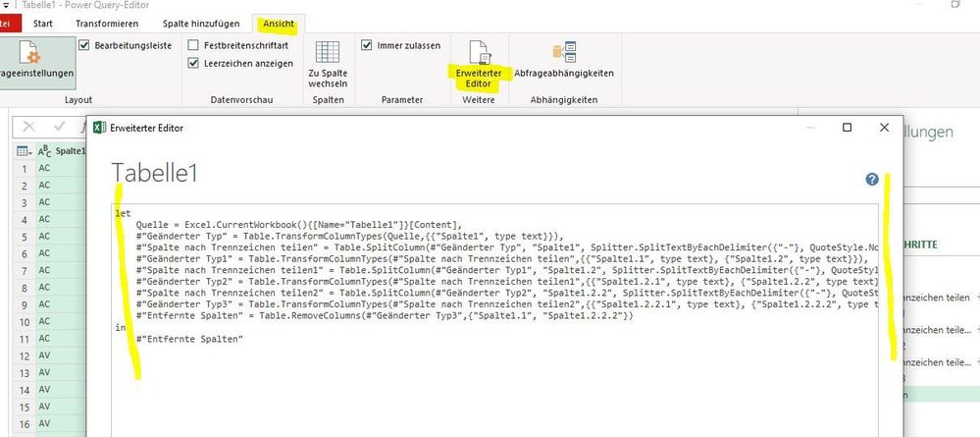Screen dimensions: 980x437
Task: Restore the Power Query window via title bar
Action: (955, 4)
